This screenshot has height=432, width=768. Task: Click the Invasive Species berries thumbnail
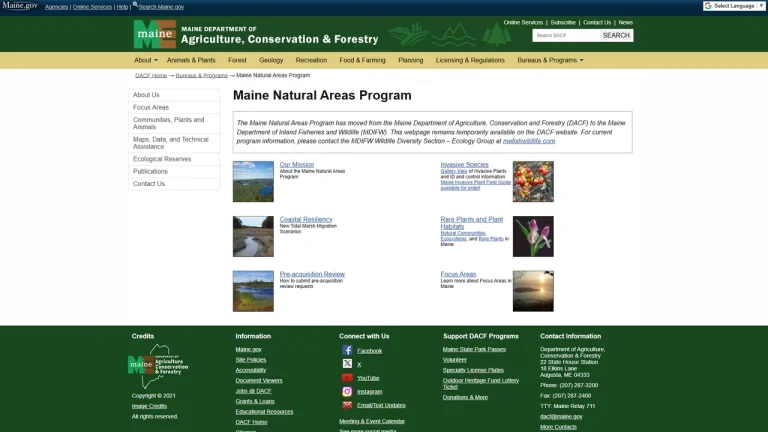pos(533,181)
